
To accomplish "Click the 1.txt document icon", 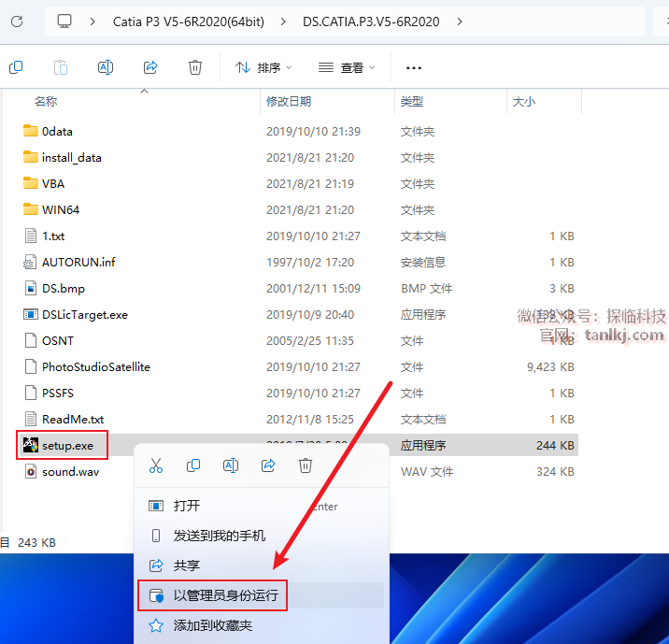I will 30,236.
